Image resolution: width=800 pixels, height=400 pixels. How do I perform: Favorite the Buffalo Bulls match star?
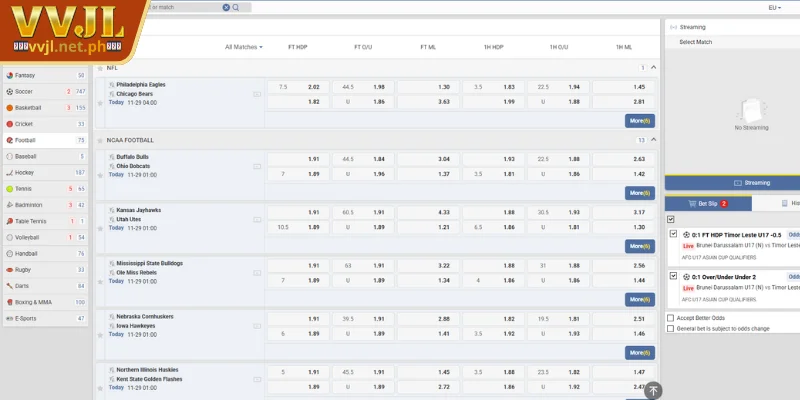pyautogui.click(x=100, y=176)
